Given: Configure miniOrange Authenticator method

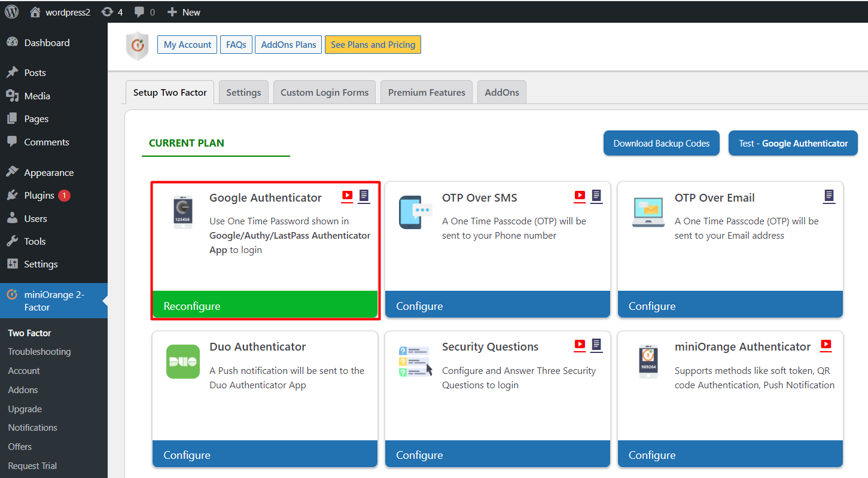Looking at the screenshot, I should click(x=730, y=454).
